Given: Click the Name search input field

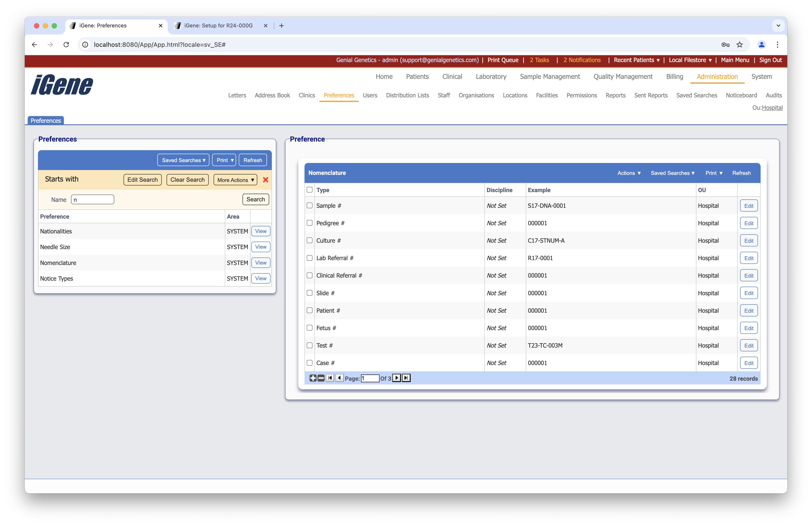Looking at the screenshot, I should (x=92, y=200).
